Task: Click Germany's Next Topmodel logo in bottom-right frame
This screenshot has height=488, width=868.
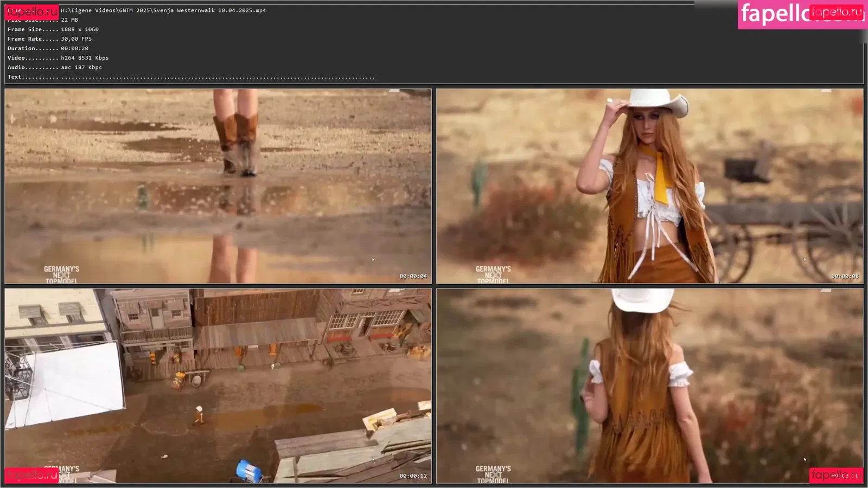Action: (493, 474)
